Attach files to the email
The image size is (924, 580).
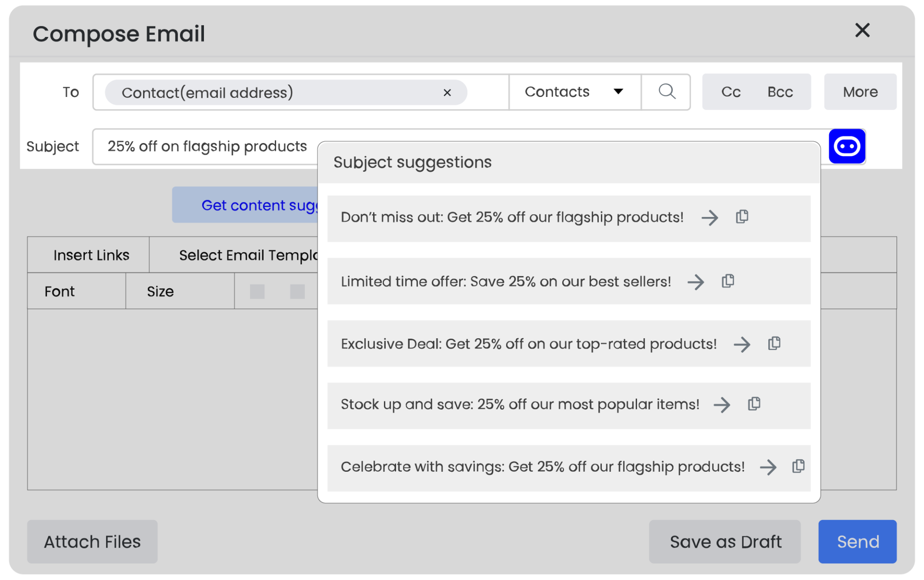pos(92,541)
